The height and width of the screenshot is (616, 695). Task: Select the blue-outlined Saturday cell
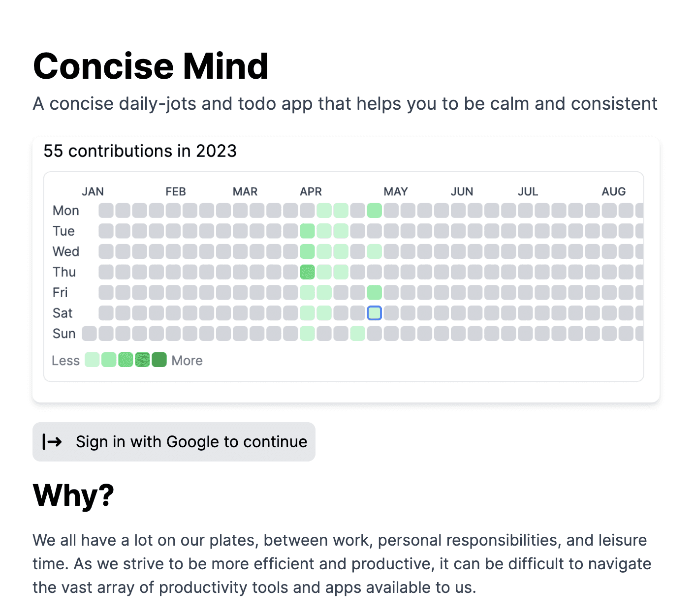tap(375, 313)
